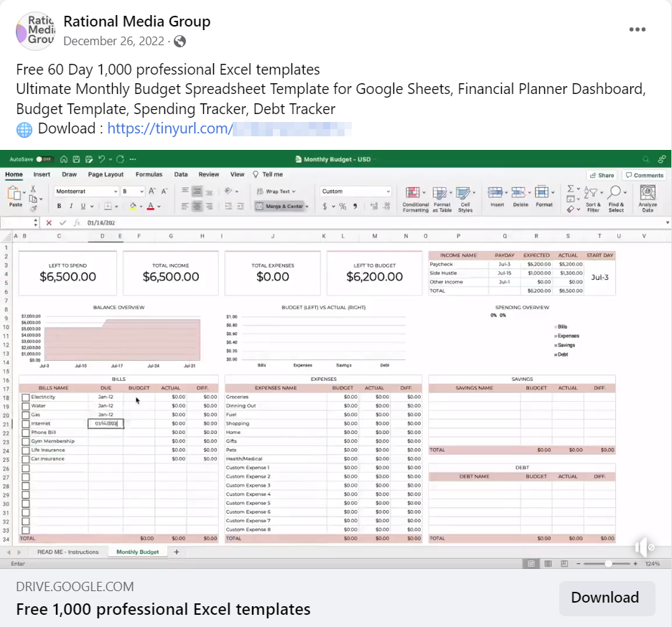
Task: Click the Format as Table icon
Action: 440,193
